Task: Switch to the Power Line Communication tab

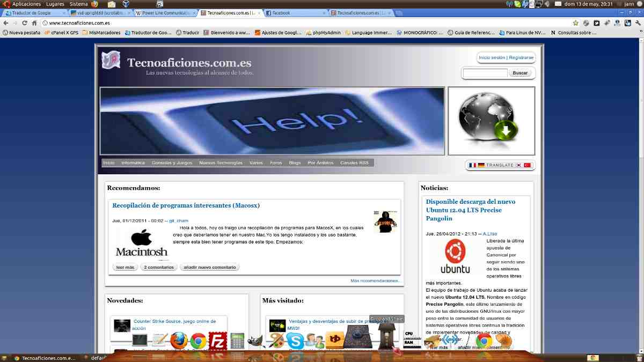Action: (165, 13)
